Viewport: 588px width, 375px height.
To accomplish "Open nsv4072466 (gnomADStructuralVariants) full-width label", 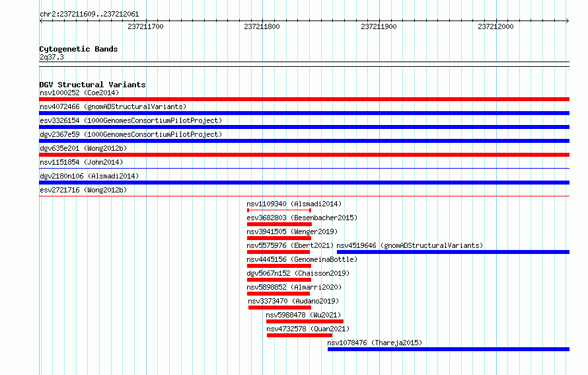I will pyautogui.click(x=113, y=106).
